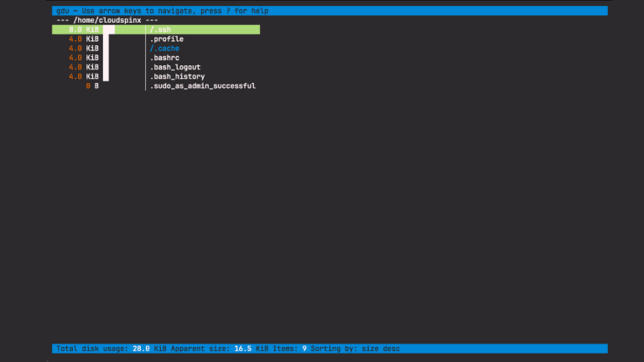Click the 4.0 KiB size of .bashrc
The height and width of the screenshot is (362, 644).
point(84,58)
